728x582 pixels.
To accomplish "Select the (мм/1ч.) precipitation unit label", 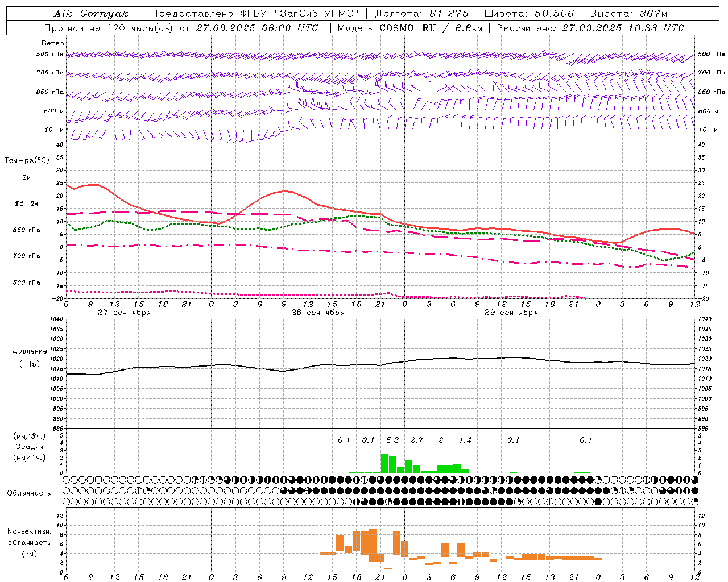I will [30, 458].
